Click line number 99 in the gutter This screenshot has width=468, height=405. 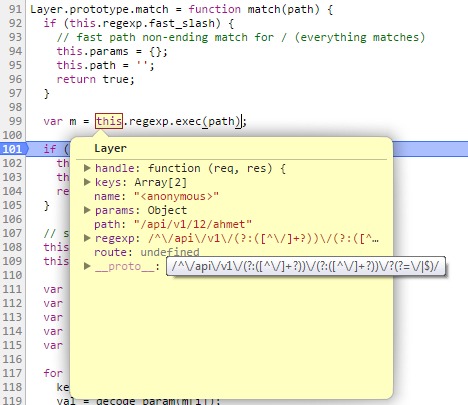click(15, 121)
